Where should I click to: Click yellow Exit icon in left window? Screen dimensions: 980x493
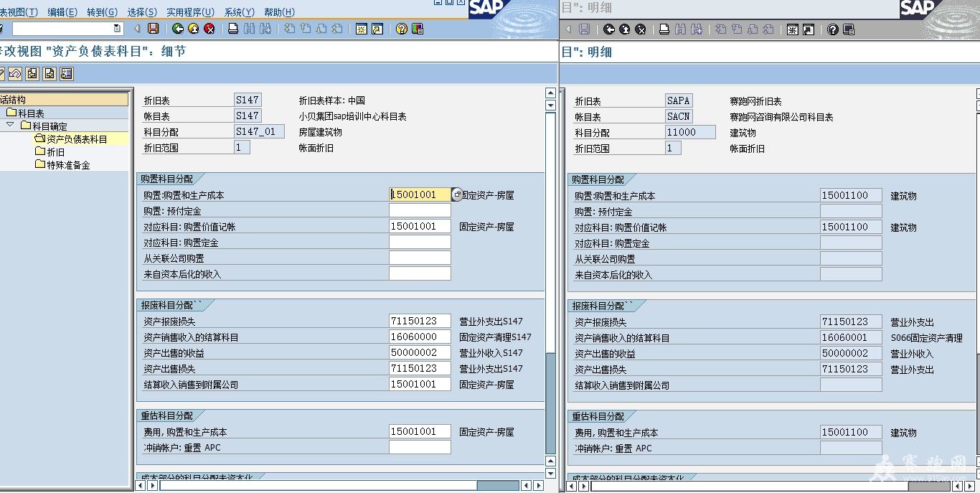[x=194, y=29]
